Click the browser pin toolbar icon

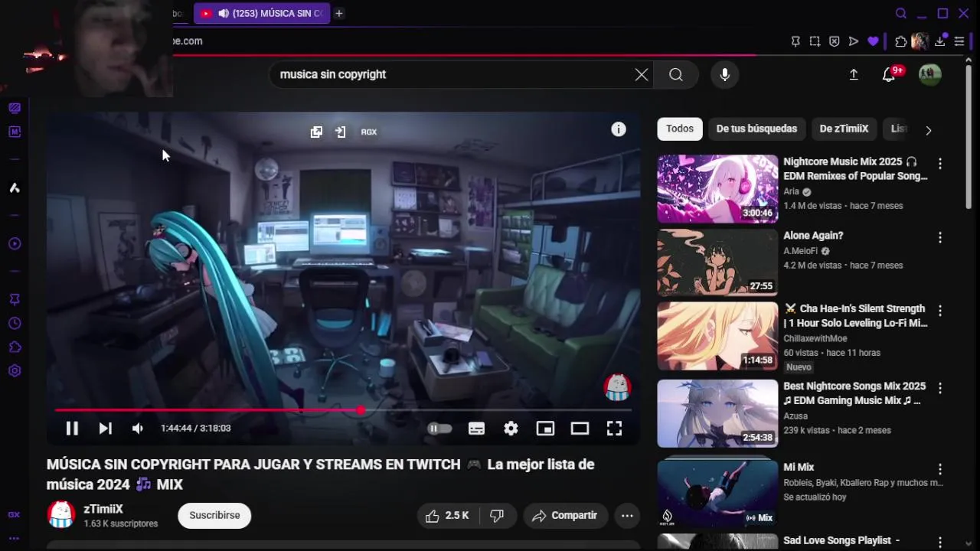pos(795,41)
